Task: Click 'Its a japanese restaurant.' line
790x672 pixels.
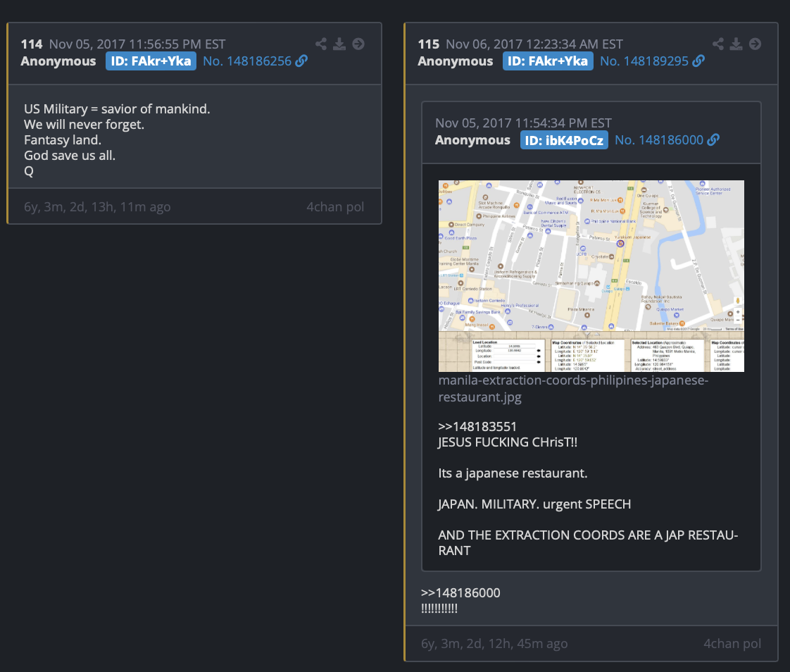Action: 513,473
